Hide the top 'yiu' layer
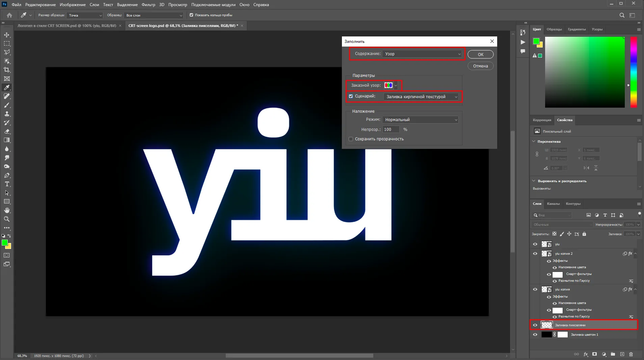This screenshot has height=360, width=644. pos(535,244)
